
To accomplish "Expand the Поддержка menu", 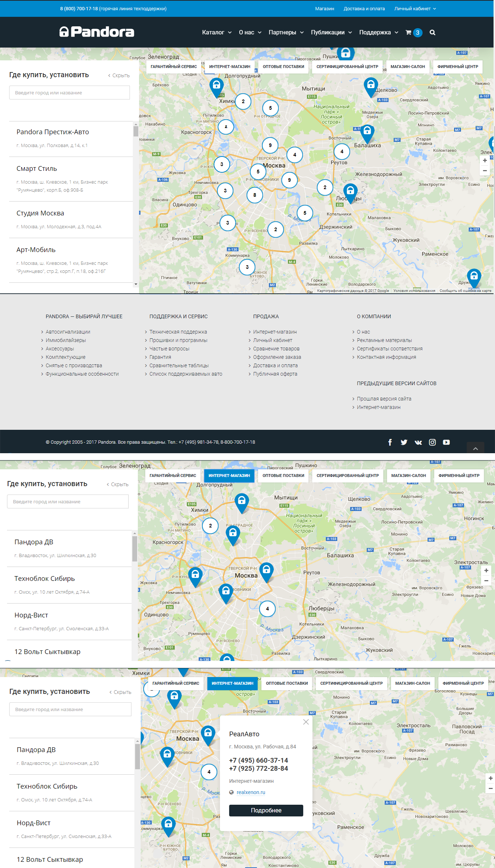I will click(379, 33).
